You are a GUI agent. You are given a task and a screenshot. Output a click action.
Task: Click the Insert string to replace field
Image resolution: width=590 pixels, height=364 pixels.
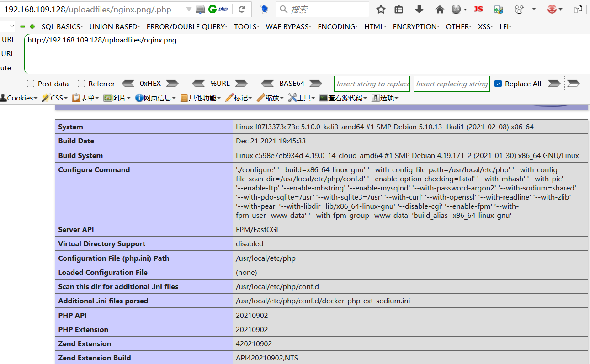[372, 84]
